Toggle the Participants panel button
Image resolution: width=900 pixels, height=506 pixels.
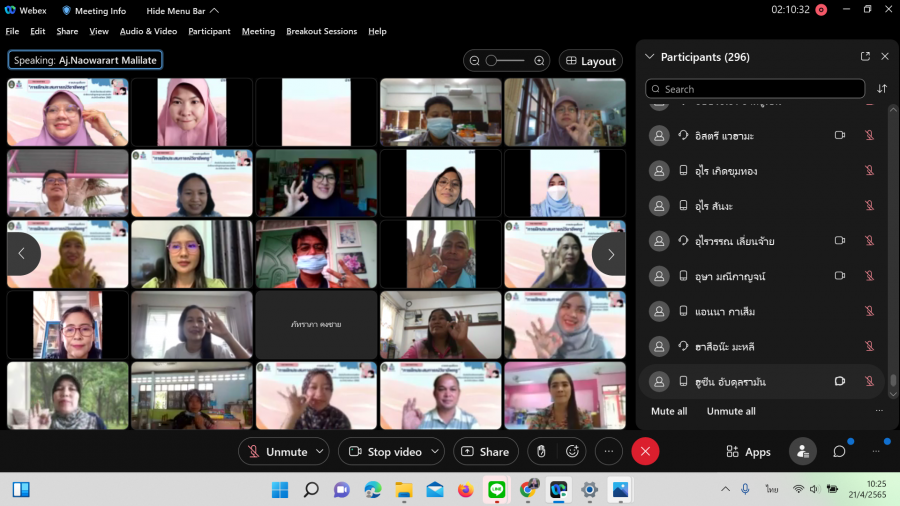[x=802, y=452]
